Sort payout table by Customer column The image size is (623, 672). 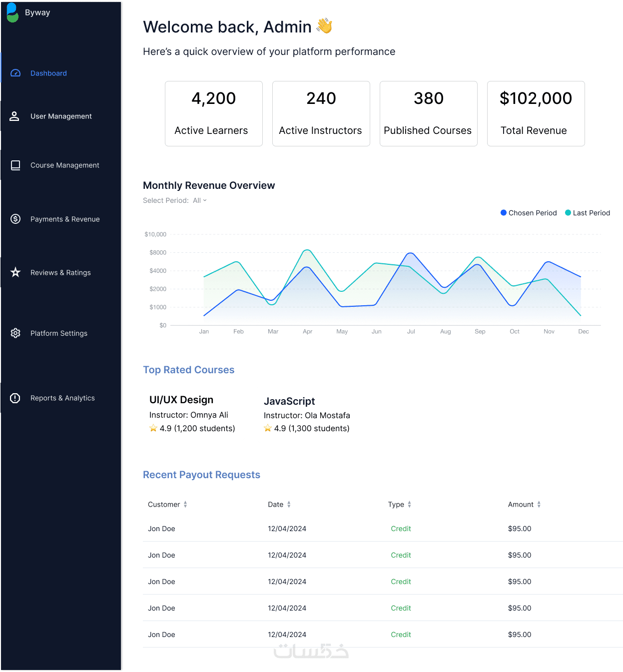(168, 505)
